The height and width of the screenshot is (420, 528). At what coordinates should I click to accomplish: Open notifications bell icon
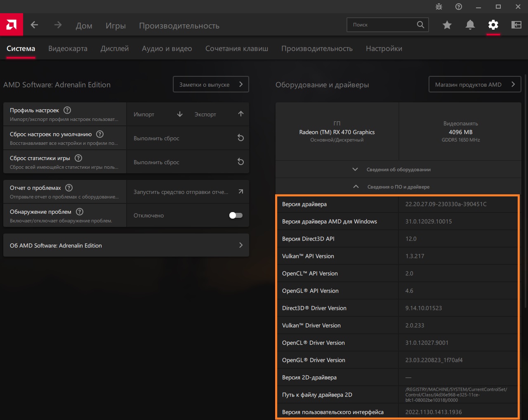[470, 25]
